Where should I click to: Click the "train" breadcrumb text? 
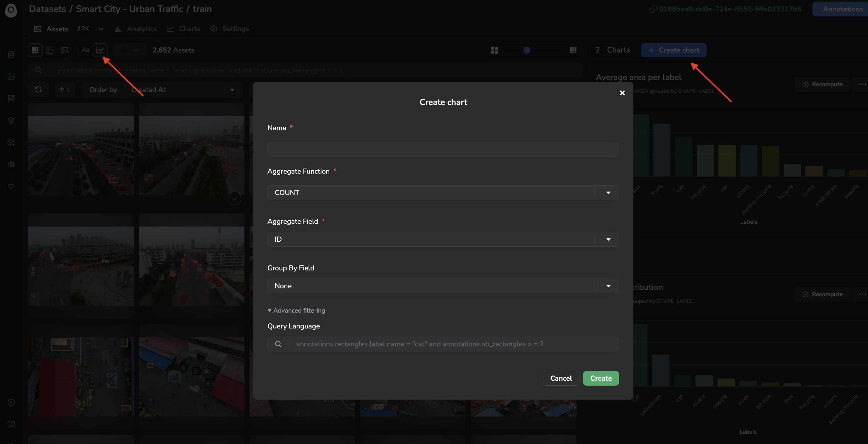(x=202, y=9)
